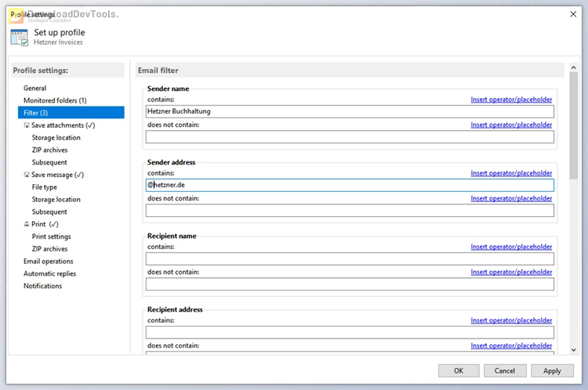Insert operator for Recipient address does not contain

pos(511,346)
